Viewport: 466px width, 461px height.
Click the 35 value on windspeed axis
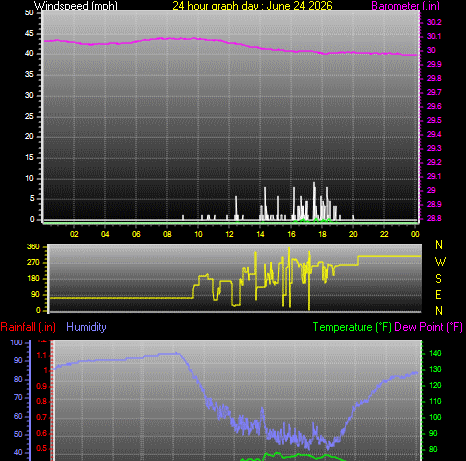29,74
